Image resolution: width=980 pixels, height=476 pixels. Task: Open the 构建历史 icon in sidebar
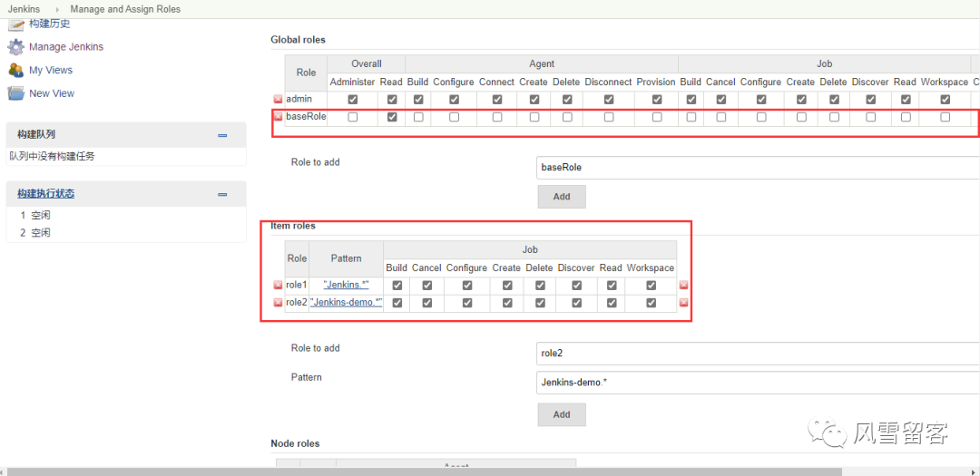(15, 25)
